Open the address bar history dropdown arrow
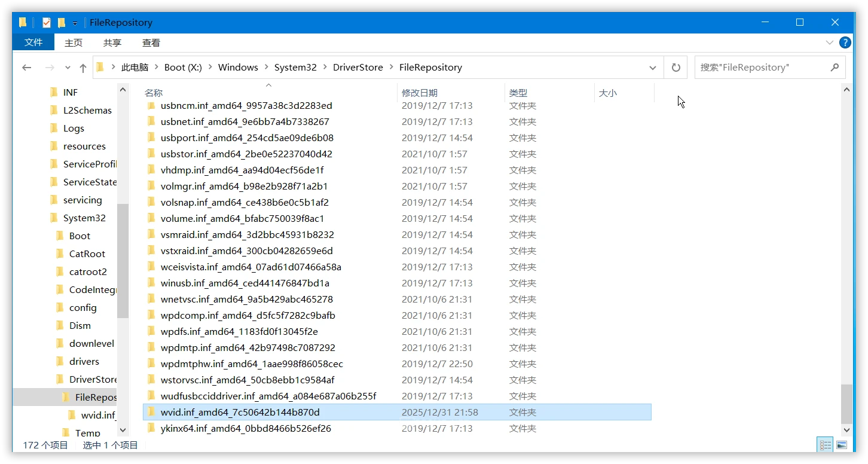This screenshot has width=868, height=464. click(x=652, y=67)
